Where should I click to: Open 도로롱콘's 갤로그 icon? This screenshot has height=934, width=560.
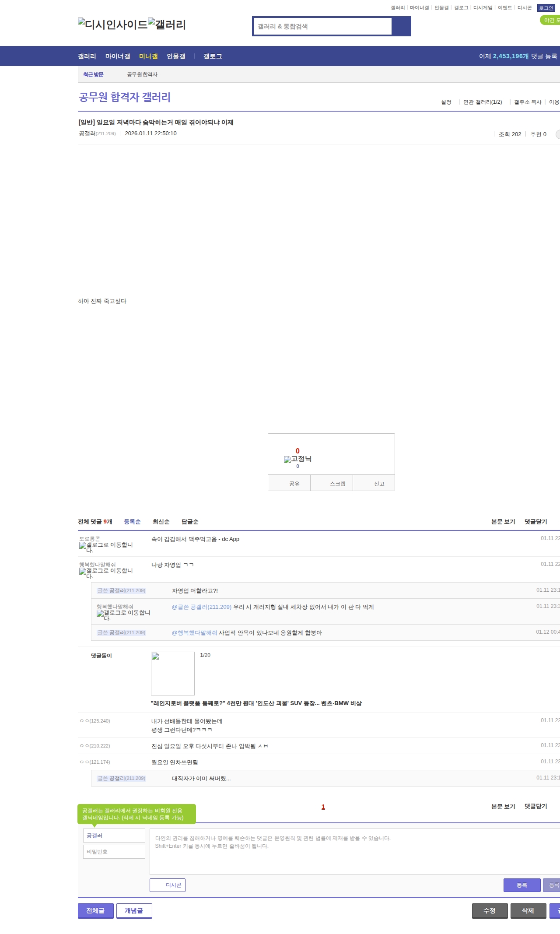click(83, 546)
